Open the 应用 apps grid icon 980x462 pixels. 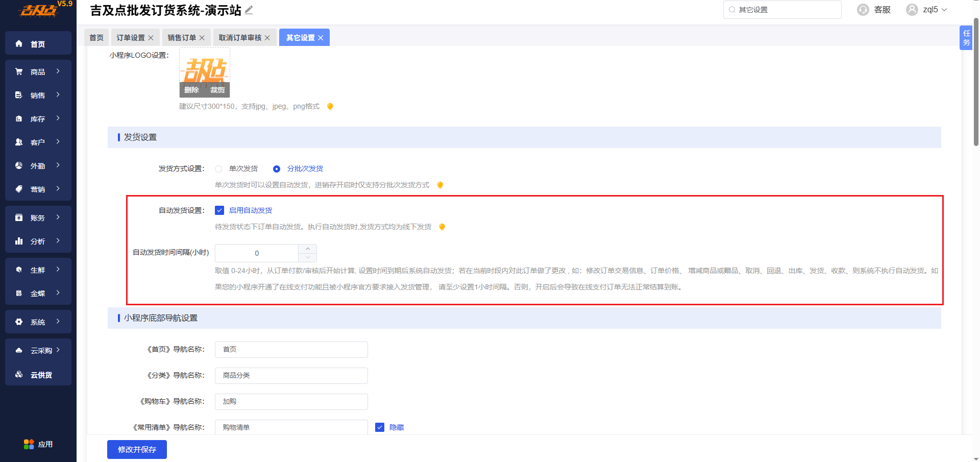coord(29,444)
